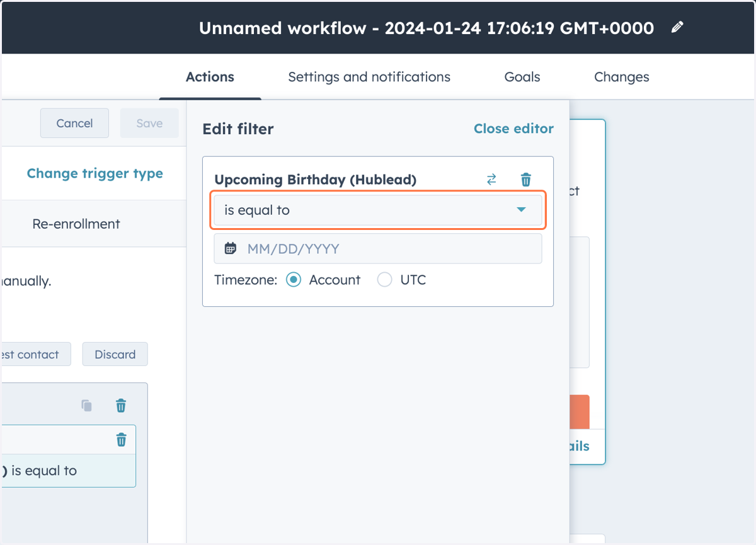756x545 pixels.
Task: Delete the Upcoming Birthday filter in the editor
Action: pos(526,180)
